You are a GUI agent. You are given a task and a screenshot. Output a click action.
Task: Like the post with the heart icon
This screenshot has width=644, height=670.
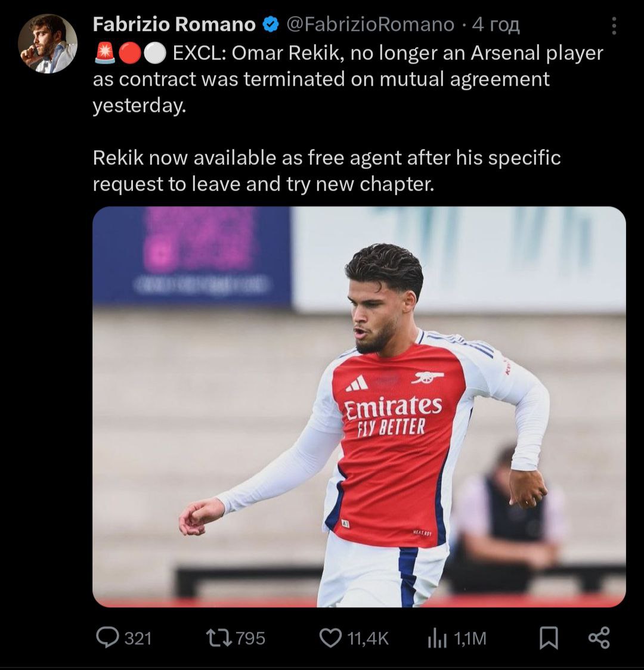(x=330, y=638)
